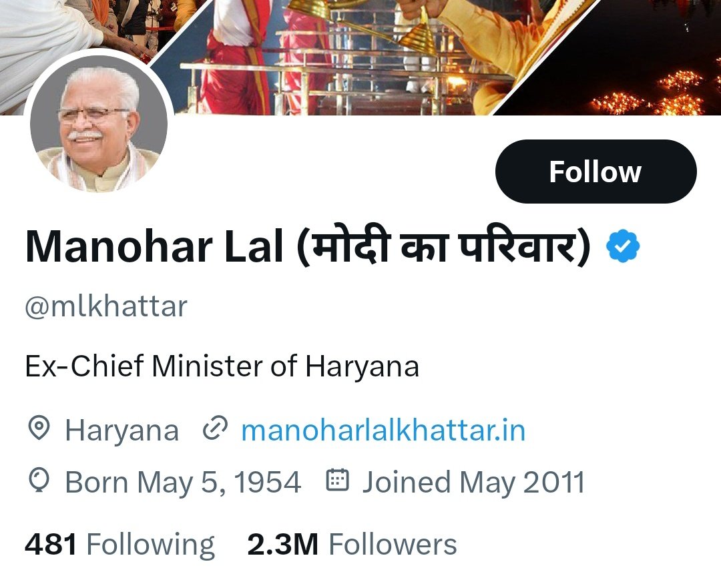Click the blue verified checkmark badge

(x=623, y=246)
